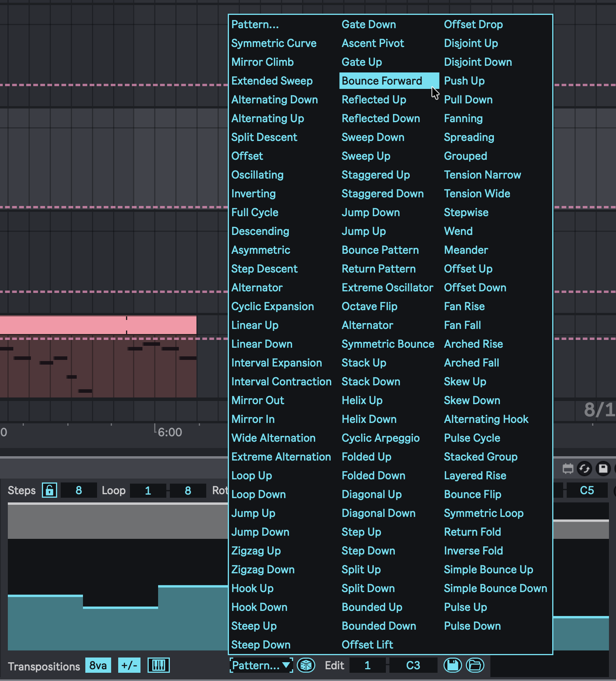
Task: Toggle the Steps lock icon
Action: point(50,490)
